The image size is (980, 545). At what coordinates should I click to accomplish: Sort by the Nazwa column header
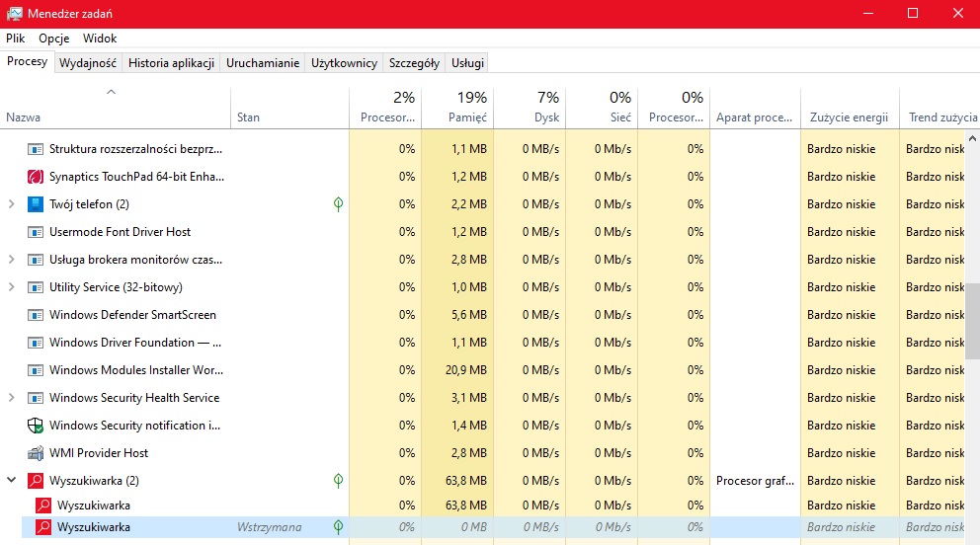point(116,109)
